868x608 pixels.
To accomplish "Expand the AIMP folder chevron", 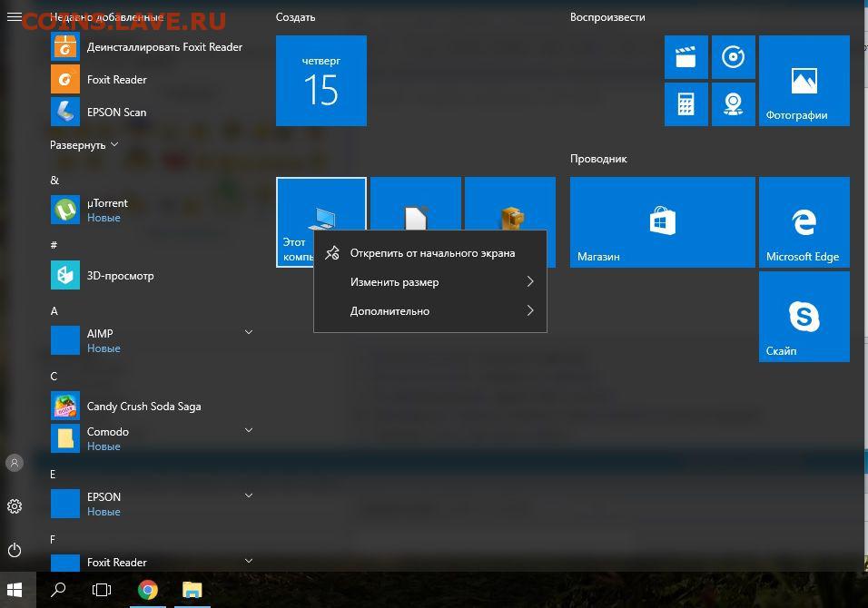I will coord(249,332).
